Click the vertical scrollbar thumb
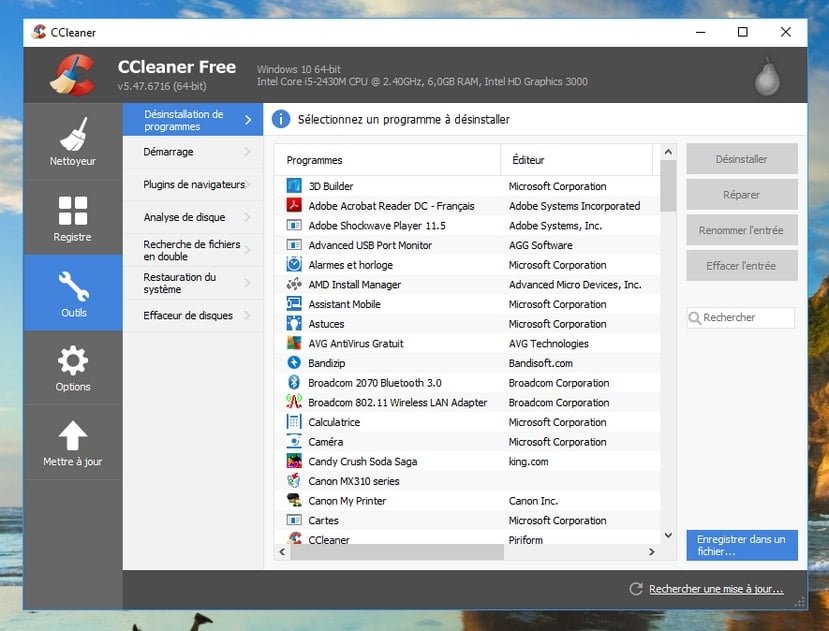Image resolution: width=829 pixels, height=631 pixels. tap(668, 186)
